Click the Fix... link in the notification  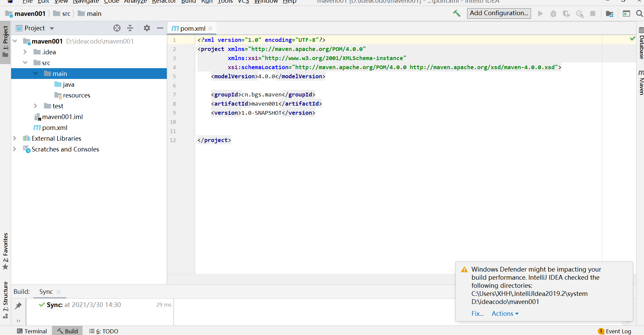click(x=478, y=314)
